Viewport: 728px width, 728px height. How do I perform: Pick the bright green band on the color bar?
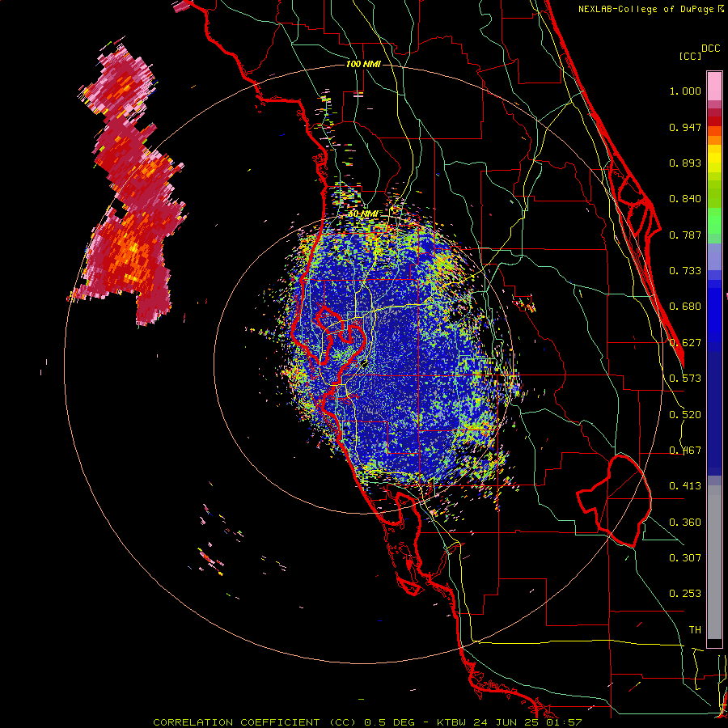click(x=714, y=221)
